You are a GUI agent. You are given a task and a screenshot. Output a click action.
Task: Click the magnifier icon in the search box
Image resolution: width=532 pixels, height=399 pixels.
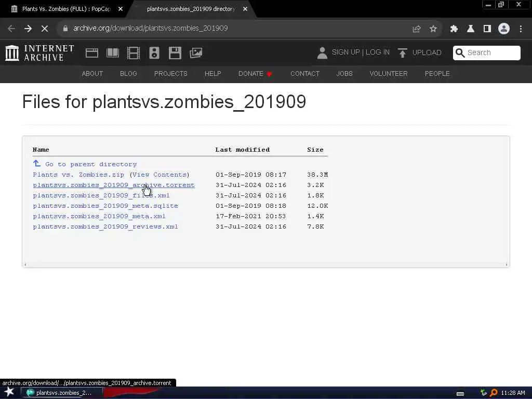pyautogui.click(x=460, y=52)
